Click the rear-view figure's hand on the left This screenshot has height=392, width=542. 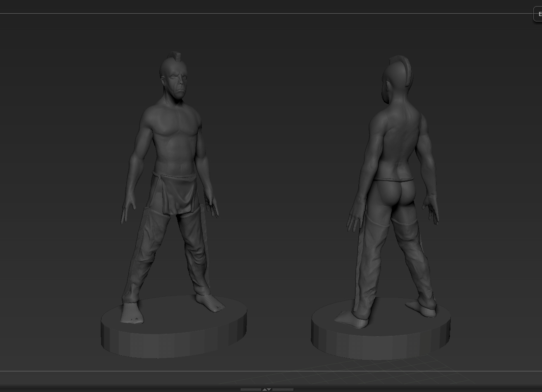354,217
